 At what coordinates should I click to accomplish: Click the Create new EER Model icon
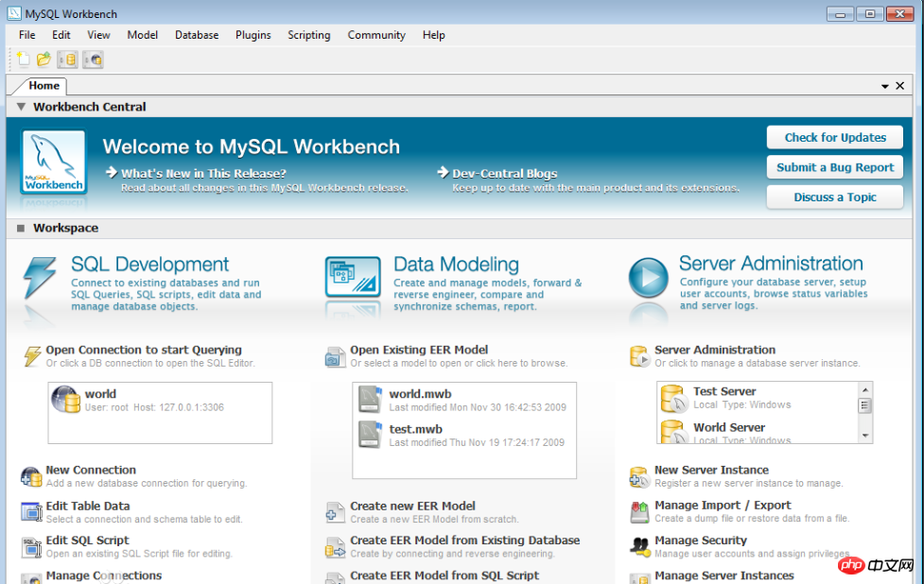[335, 512]
